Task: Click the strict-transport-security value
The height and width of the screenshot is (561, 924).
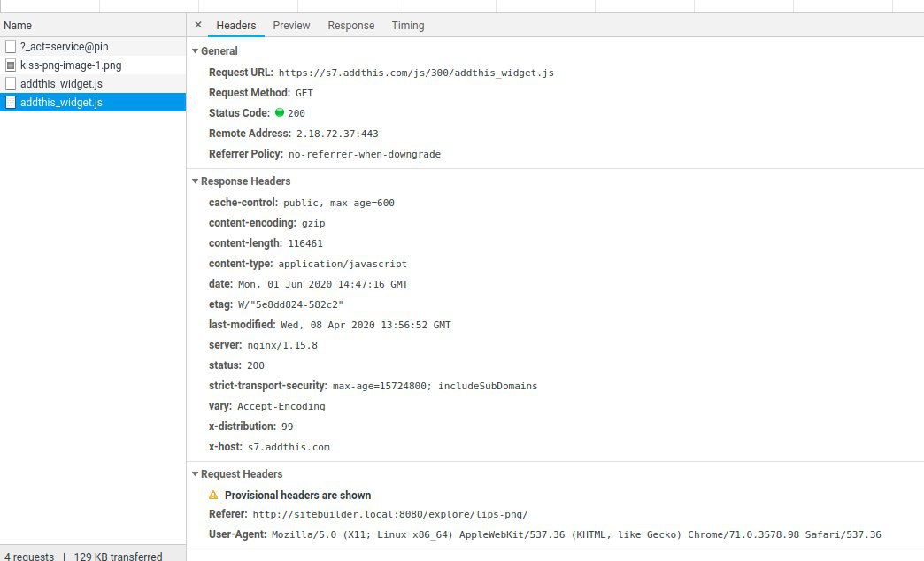Action: click(435, 386)
